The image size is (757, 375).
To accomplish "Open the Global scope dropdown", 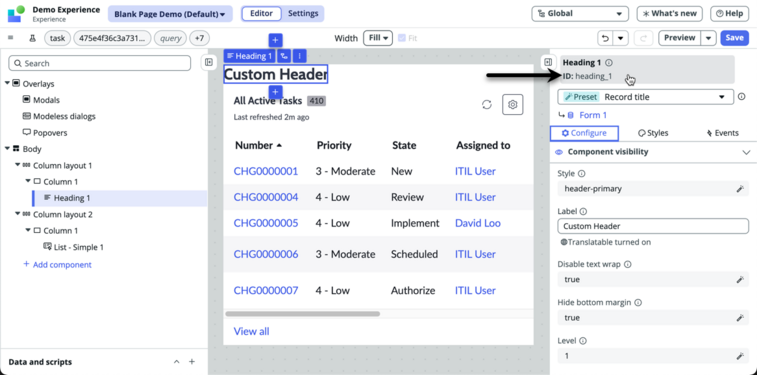I will [x=580, y=14].
